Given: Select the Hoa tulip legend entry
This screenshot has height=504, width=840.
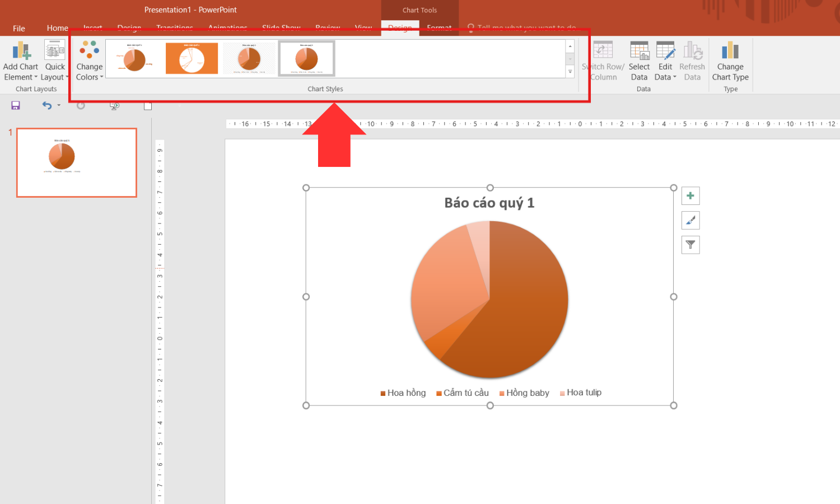Looking at the screenshot, I should tap(581, 393).
